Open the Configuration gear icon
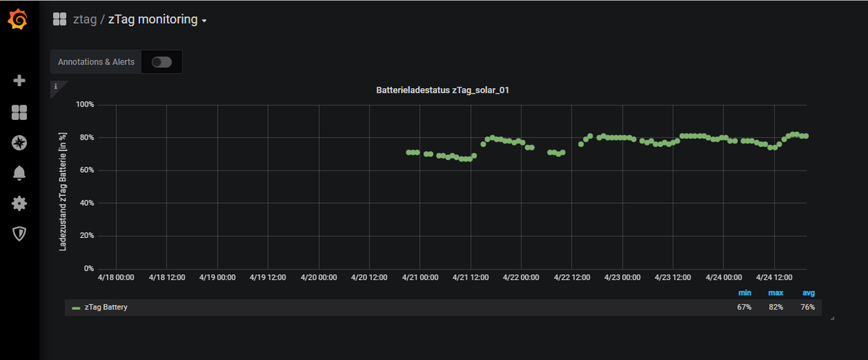The width and height of the screenshot is (868, 360). point(20,203)
